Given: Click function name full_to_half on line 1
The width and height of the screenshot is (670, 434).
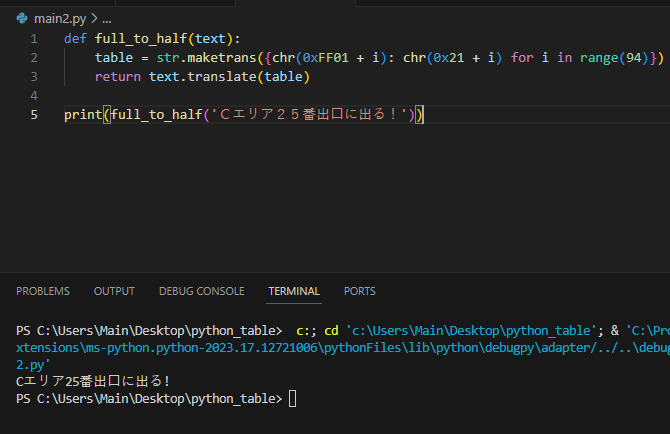Looking at the screenshot, I should coord(141,39).
